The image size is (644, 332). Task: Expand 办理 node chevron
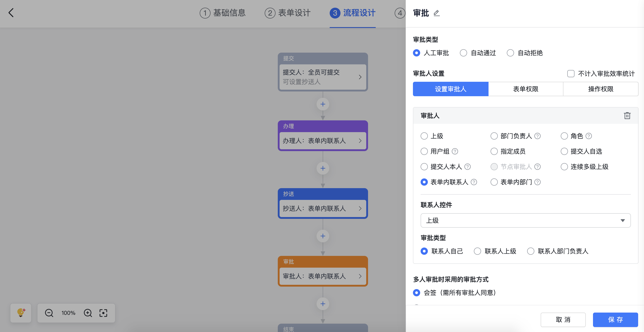360,141
